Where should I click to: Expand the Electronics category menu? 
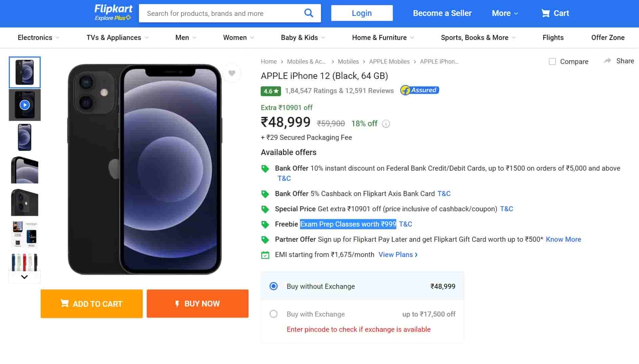[38, 38]
